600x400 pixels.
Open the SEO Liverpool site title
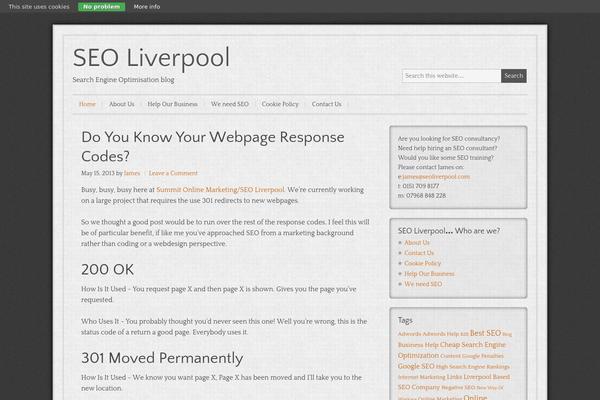tap(151, 58)
